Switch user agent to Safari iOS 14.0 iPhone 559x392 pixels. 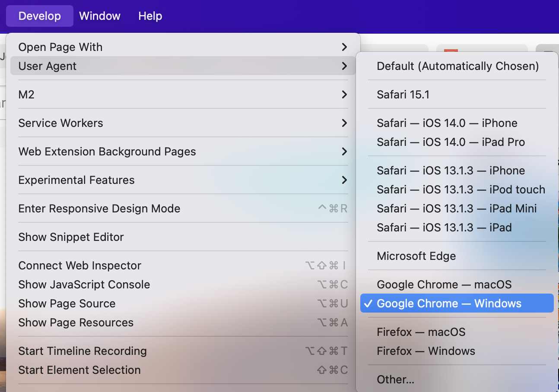(447, 123)
